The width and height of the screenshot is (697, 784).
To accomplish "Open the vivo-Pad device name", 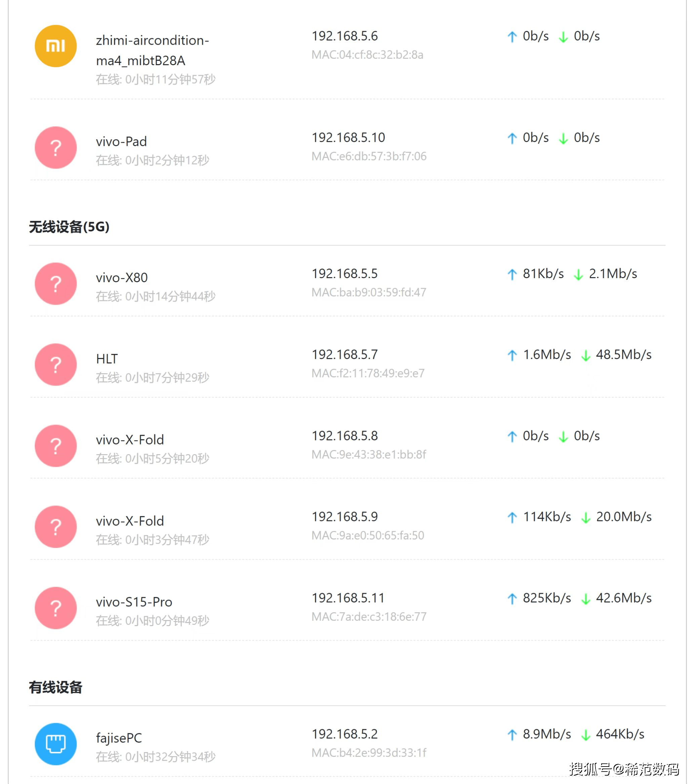I will pyautogui.click(x=121, y=141).
